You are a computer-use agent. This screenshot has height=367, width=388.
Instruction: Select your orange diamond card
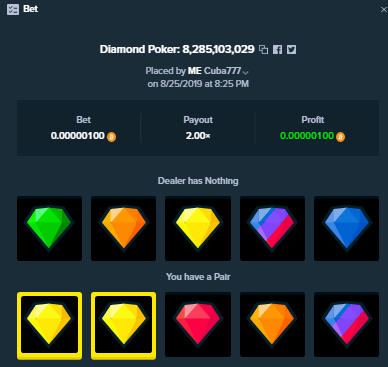click(272, 324)
